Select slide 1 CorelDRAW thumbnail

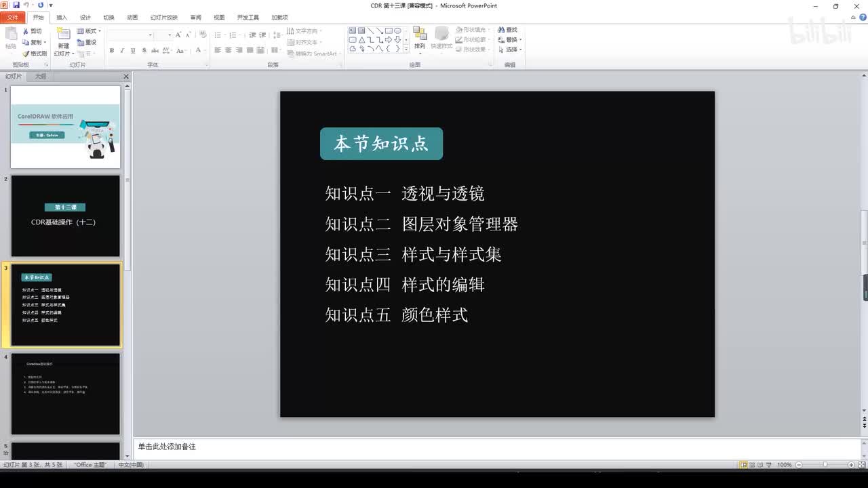click(x=65, y=127)
